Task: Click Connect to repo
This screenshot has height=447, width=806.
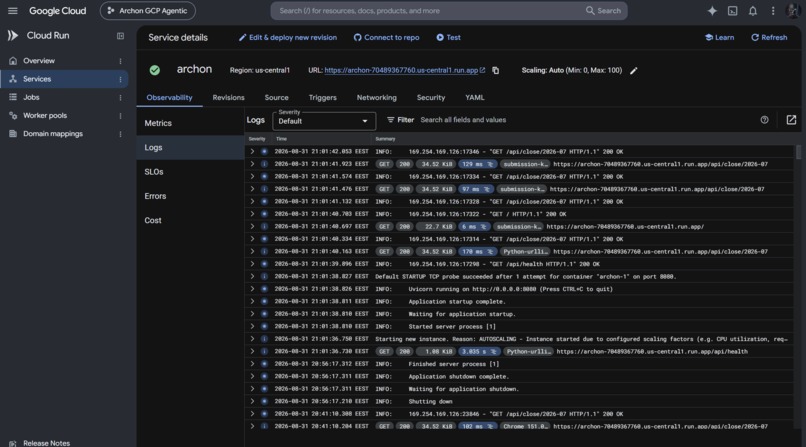Action: click(x=387, y=38)
